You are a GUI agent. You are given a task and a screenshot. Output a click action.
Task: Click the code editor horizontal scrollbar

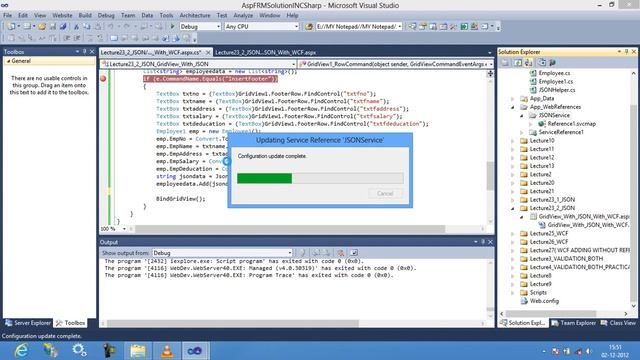tap(291, 229)
